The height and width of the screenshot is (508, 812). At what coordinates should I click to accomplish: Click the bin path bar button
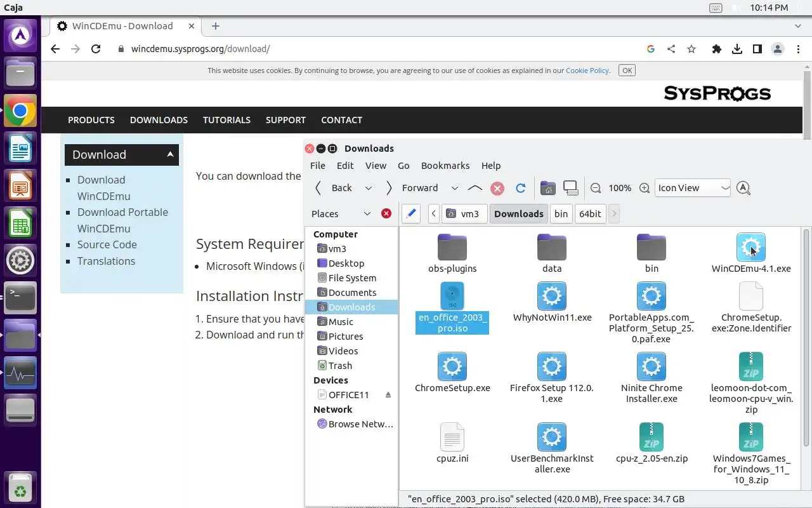561,213
